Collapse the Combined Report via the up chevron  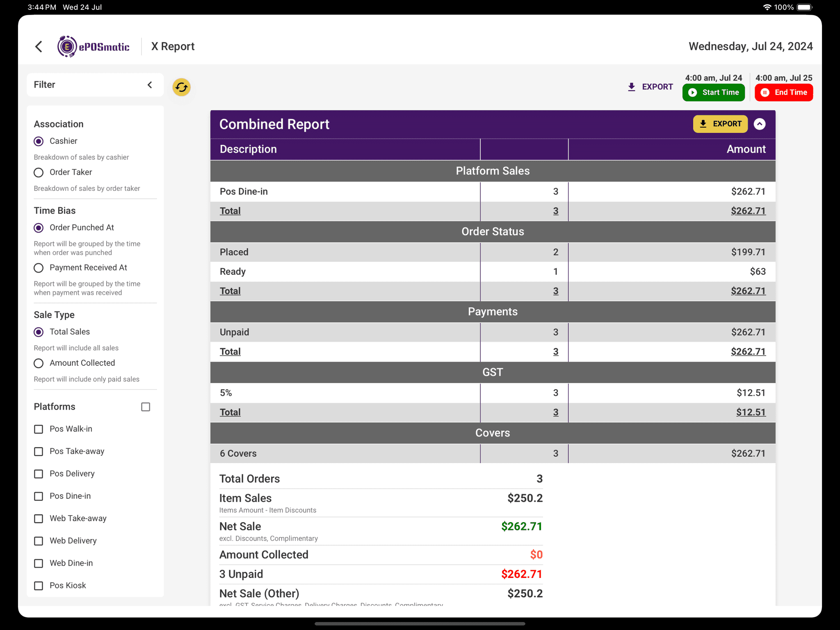[x=760, y=124]
